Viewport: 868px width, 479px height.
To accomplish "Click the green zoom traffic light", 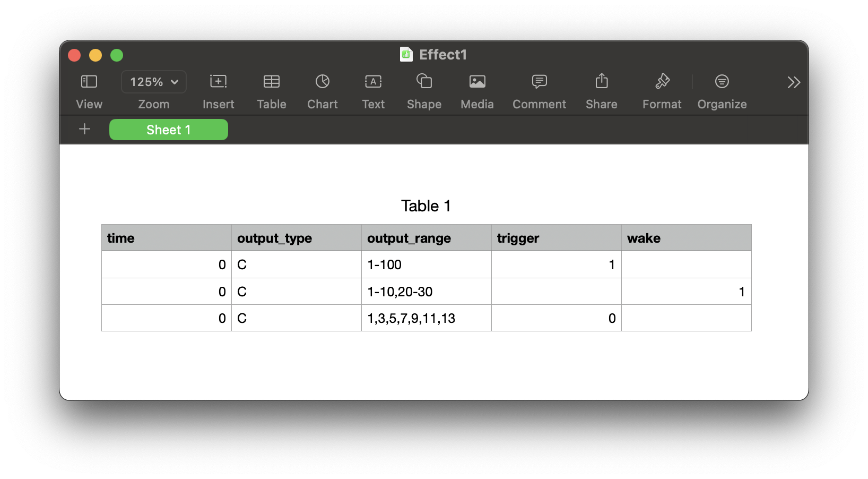I will 117,55.
